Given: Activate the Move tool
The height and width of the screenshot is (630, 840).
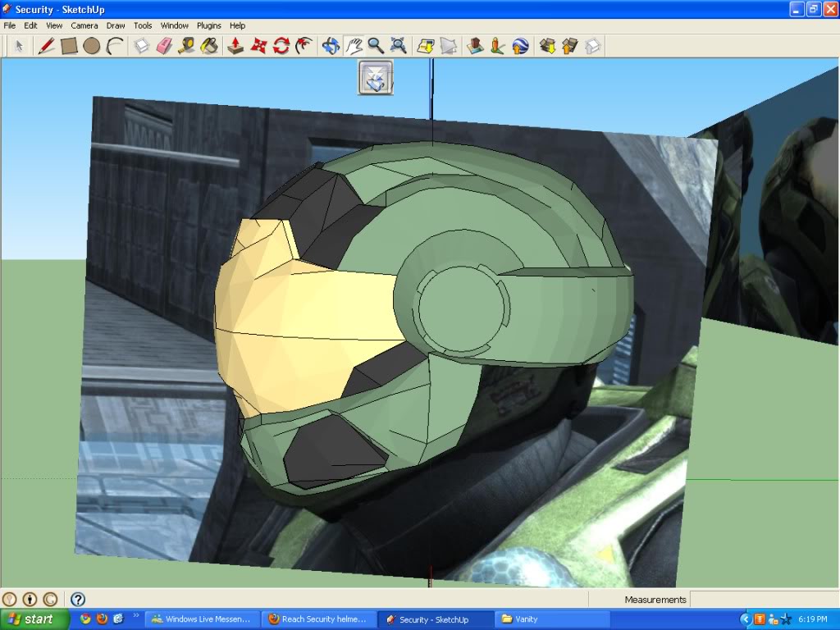Looking at the screenshot, I should pos(258,46).
